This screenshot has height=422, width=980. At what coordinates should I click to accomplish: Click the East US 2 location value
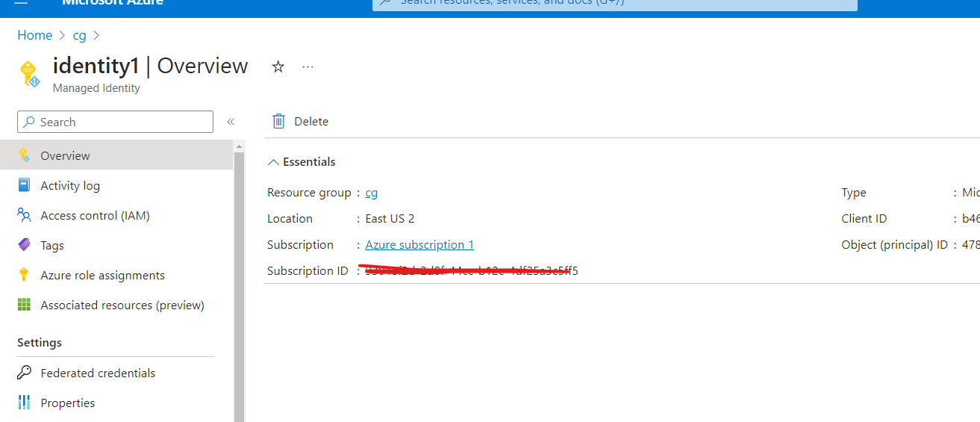tap(390, 219)
